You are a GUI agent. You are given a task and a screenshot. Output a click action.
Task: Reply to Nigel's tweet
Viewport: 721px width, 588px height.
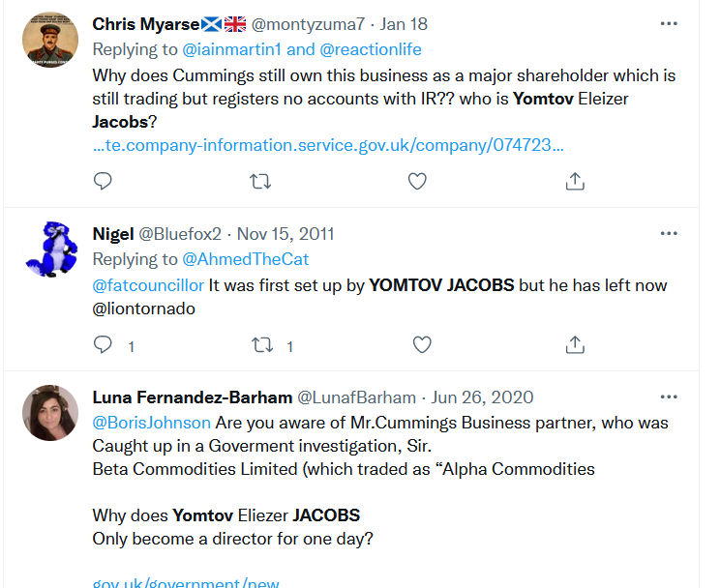click(x=103, y=344)
